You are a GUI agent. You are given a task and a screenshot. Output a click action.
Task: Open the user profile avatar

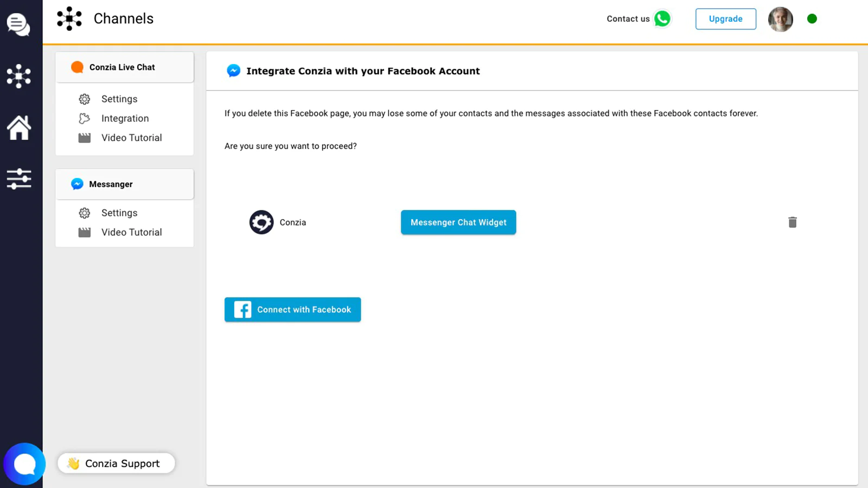click(x=780, y=19)
